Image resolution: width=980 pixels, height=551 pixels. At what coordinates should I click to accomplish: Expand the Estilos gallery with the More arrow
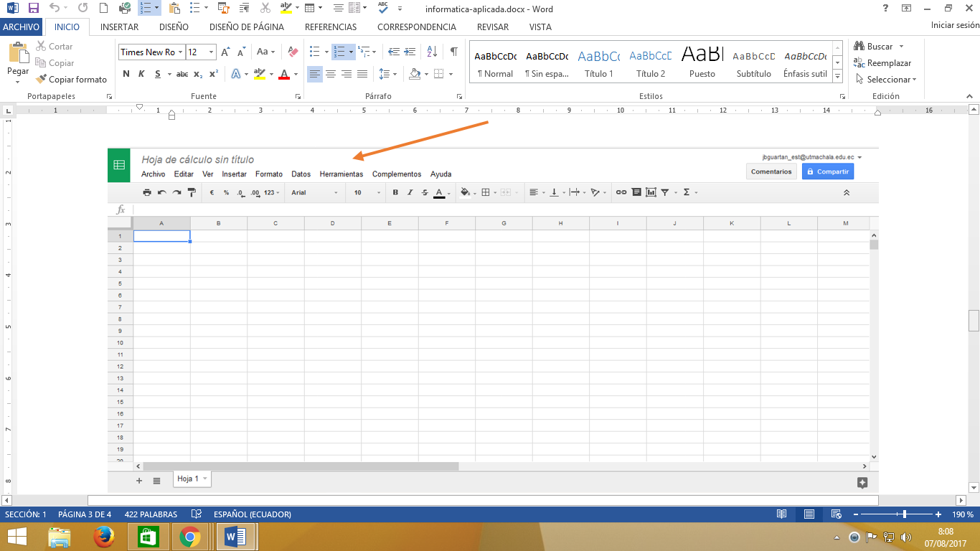pyautogui.click(x=837, y=75)
